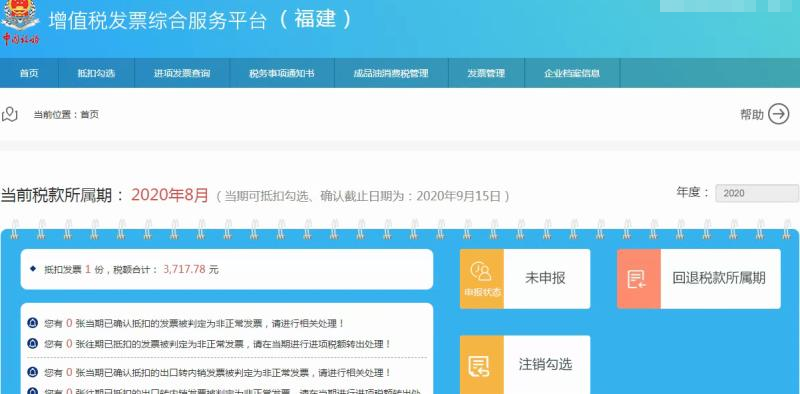
Task: Click the location pin icon beside 当前位置
Action: click(x=10, y=114)
